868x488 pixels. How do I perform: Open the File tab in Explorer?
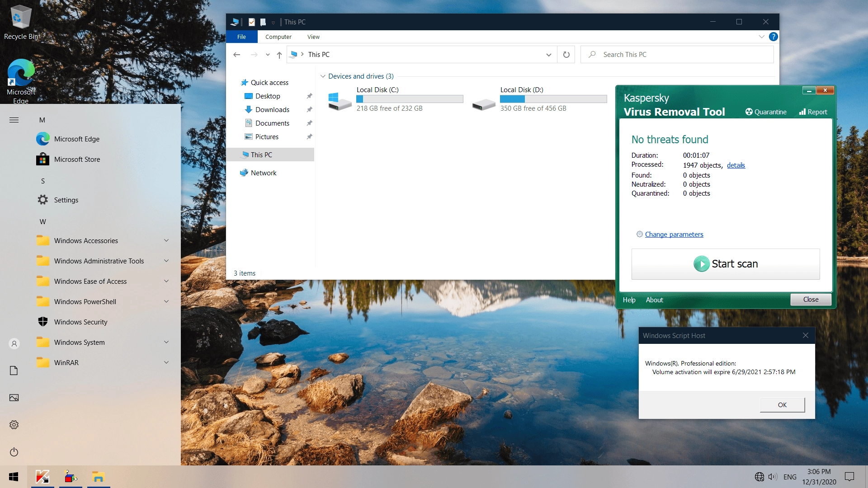point(241,37)
